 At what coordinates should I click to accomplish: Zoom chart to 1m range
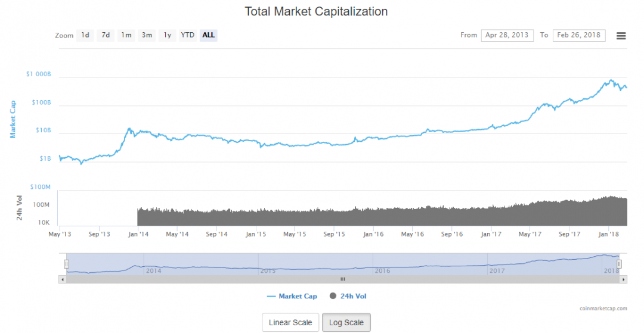126,35
